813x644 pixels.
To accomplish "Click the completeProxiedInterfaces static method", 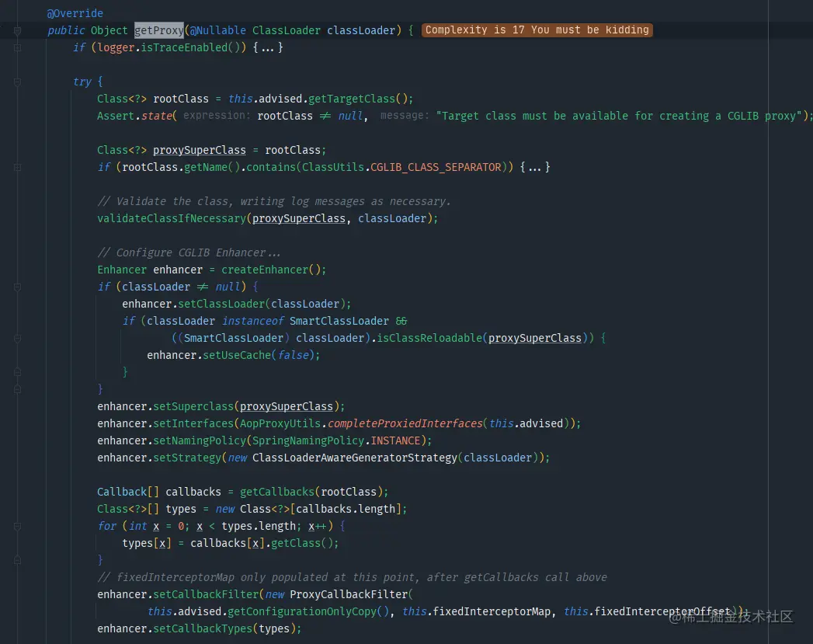I will [x=405, y=424].
